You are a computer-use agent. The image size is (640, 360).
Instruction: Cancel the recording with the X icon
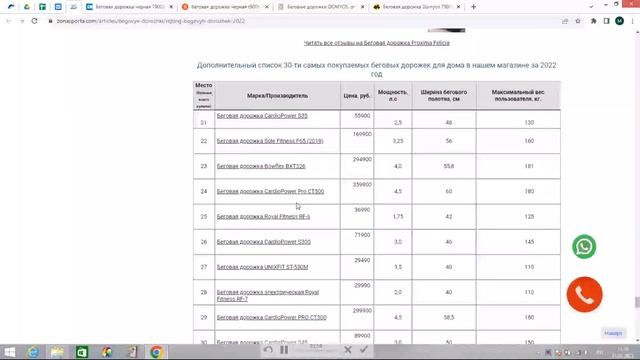pos(348,349)
